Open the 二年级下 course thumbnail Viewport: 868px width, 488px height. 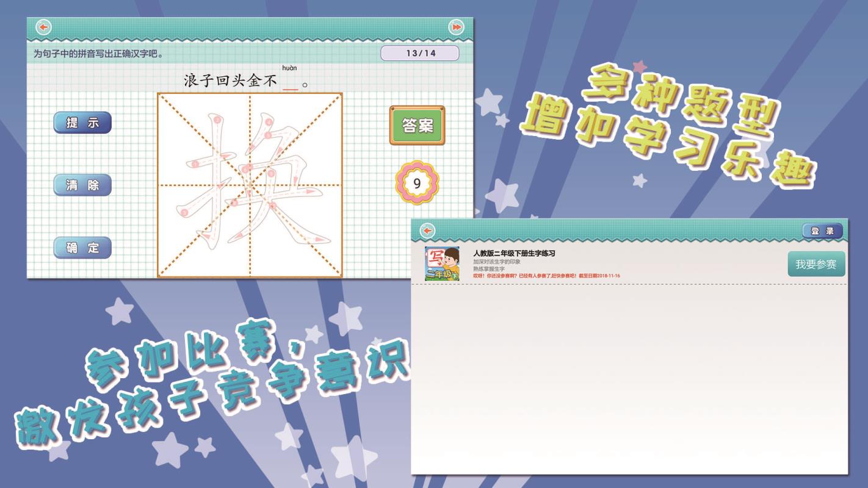[x=442, y=264]
